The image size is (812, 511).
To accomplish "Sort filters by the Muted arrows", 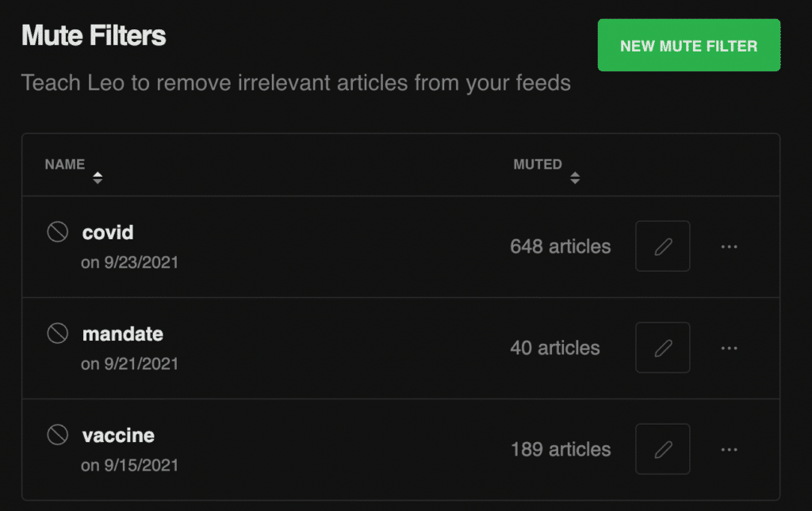I will coord(575,178).
